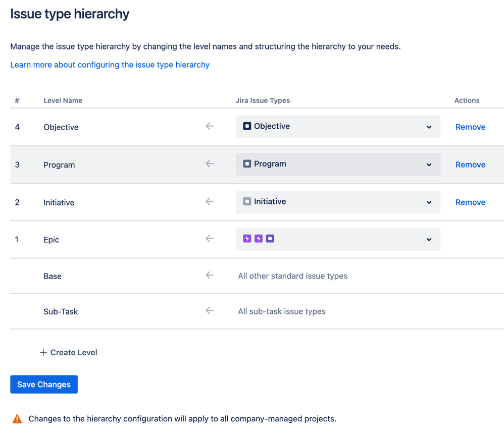Click the Save Changes button
Viewport: 504px width, 437px height.
tap(44, 385)
